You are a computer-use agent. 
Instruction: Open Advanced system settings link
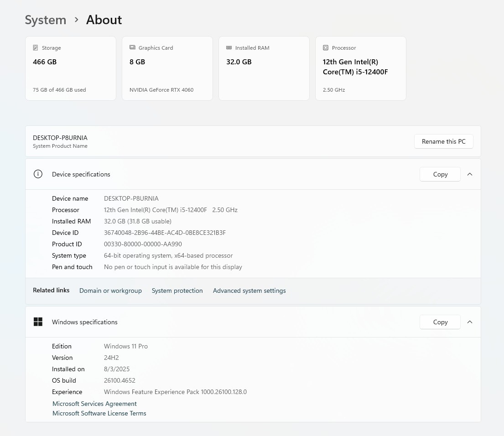pyautogui.click(x=249, y=291)
